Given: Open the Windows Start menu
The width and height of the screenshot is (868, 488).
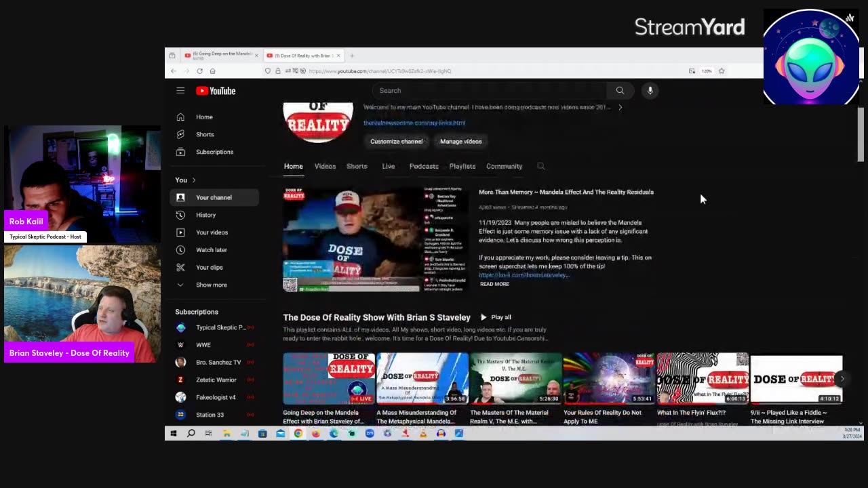Looking at the screenshot, I should click(x=173, y=433).
